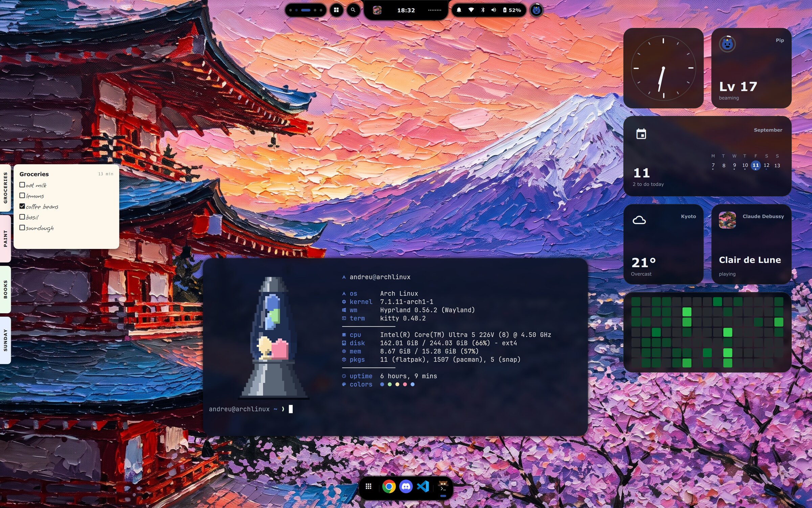The width and height of the screenshot is (812, 508).
Task: Select day 12 in calendar week
Action: 766,165
